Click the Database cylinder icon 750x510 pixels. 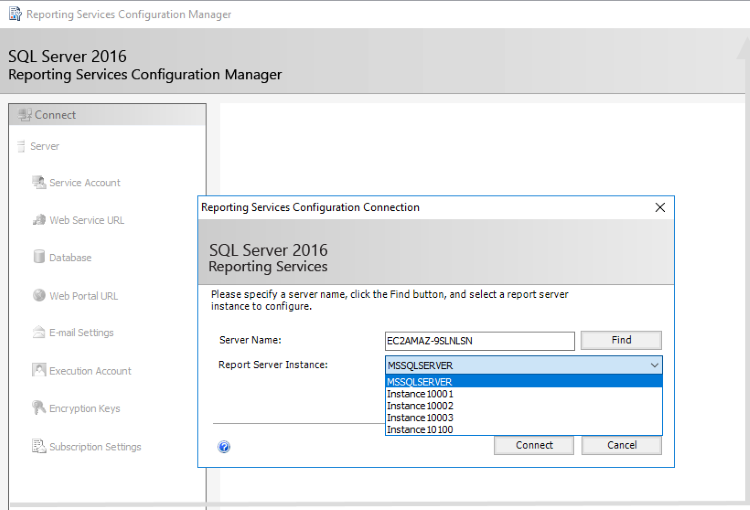39,257
